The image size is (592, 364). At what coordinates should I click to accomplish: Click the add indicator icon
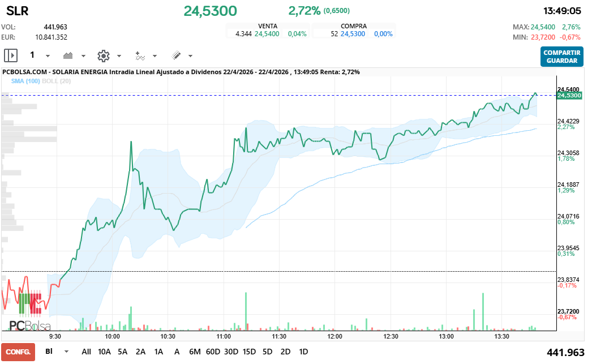[x=140, y=55]
